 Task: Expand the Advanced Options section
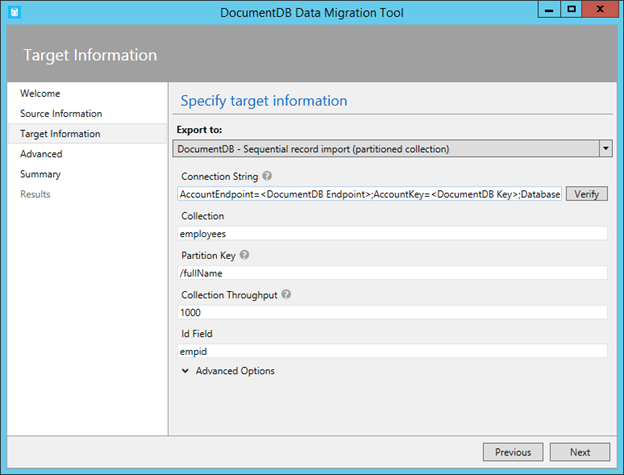[228, 371]
